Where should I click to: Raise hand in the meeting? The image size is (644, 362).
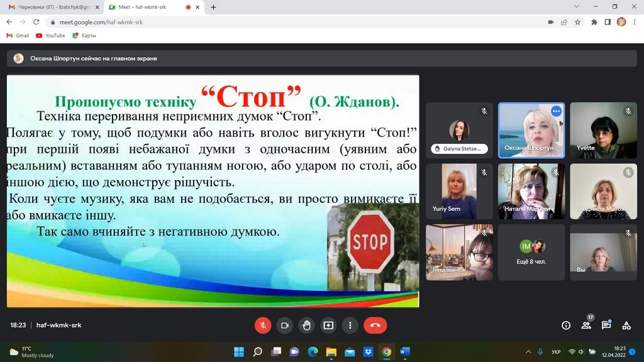[306, 326]
